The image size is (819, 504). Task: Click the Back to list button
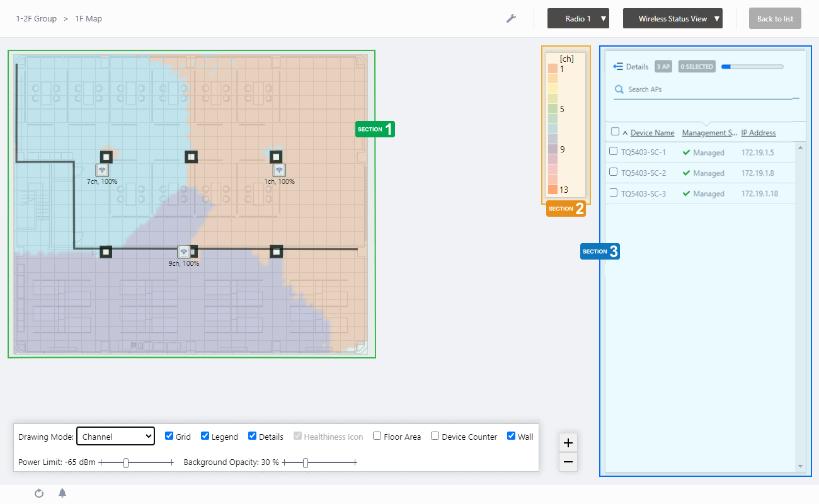(x=775, y=19)
